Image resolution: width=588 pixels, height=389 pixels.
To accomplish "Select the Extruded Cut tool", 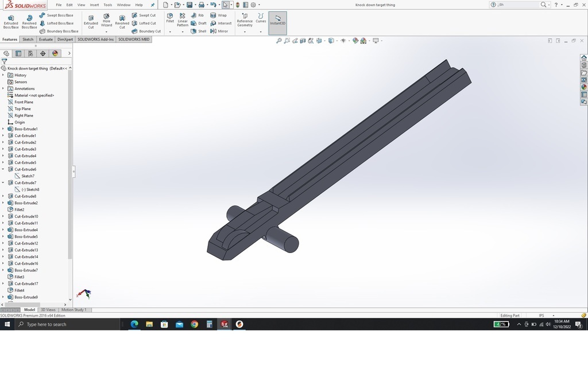I will (91, 22).
